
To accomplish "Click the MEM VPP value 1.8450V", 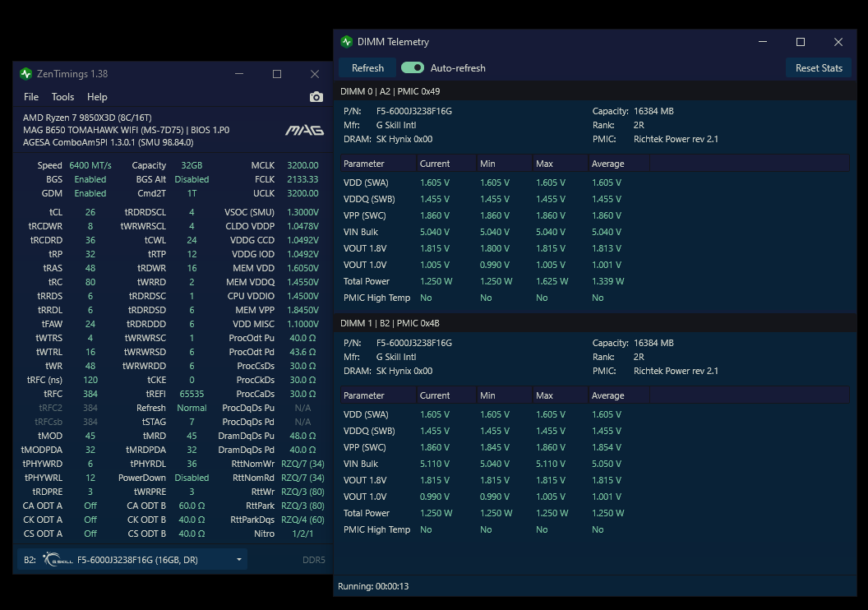I will [302, 310].
